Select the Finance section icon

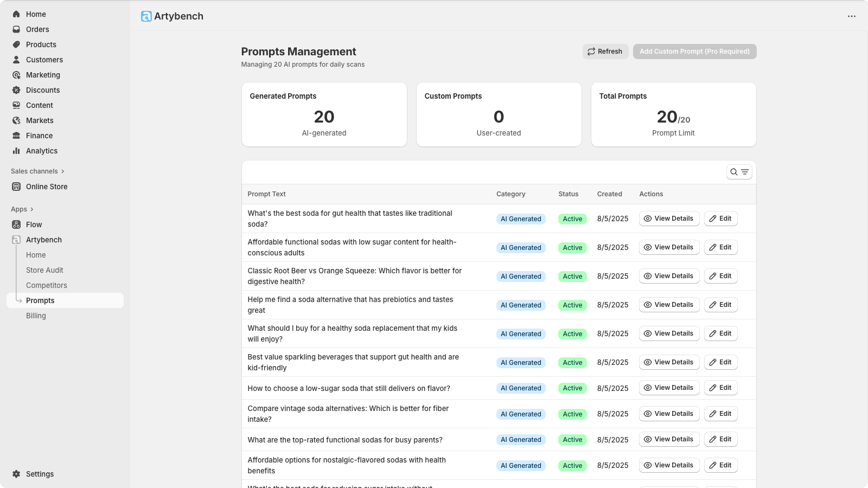[x=16, y=136]
